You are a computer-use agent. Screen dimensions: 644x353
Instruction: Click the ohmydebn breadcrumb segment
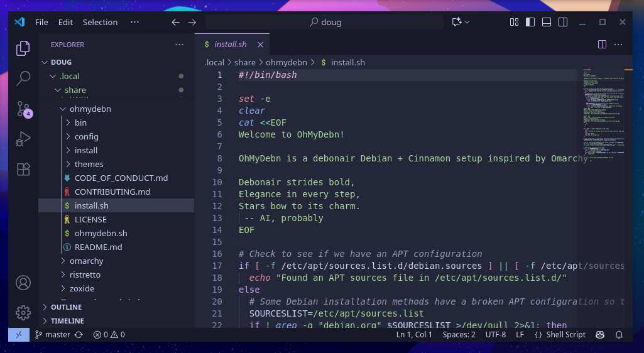click(287, 62)
